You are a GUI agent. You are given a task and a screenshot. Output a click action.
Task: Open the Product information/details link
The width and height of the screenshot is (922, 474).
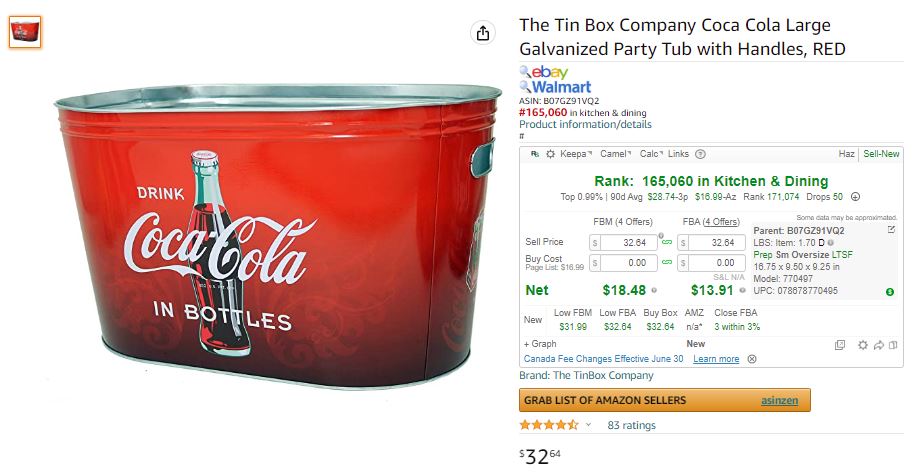(x=585, y=124)
